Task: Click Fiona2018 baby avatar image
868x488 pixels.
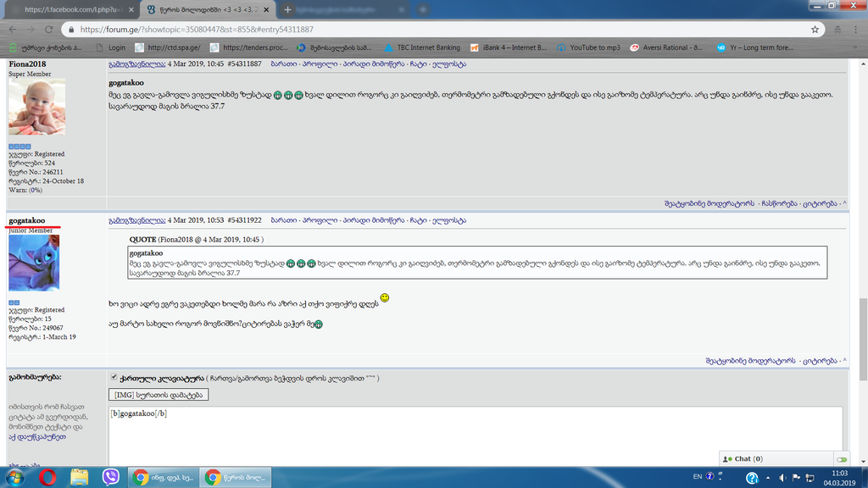Action: (x=36, y=106)
